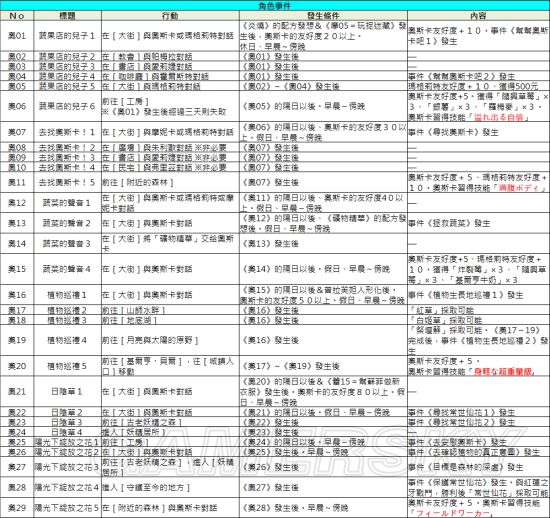Click the condition cell "《奧27》發生後"

(323, 487)
